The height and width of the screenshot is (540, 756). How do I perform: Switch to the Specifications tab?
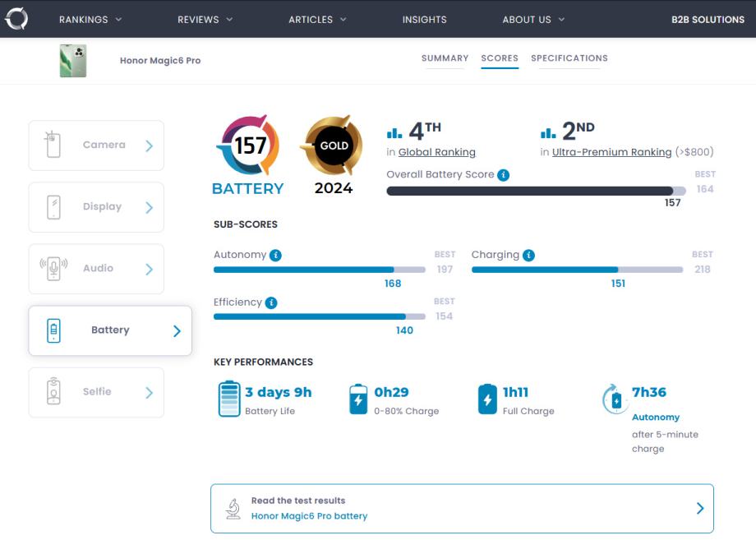[569, 58]
